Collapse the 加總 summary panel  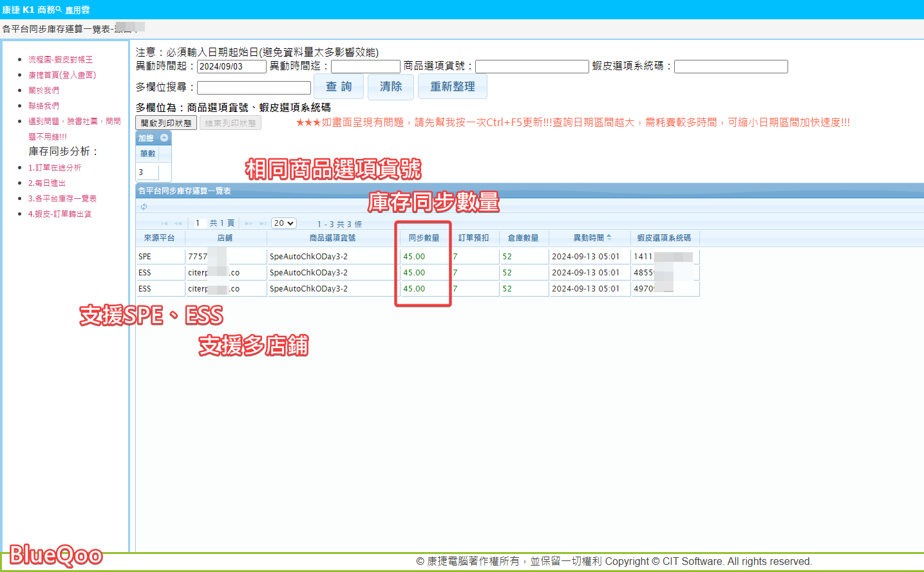[164, 138]
